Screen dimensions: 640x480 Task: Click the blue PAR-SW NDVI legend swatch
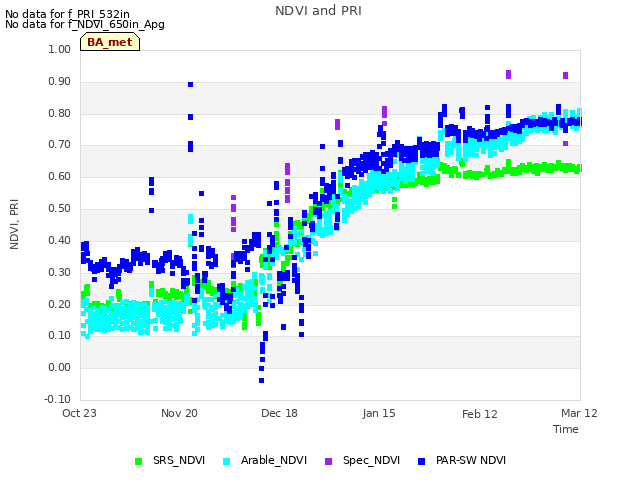(x=421, y=461)
